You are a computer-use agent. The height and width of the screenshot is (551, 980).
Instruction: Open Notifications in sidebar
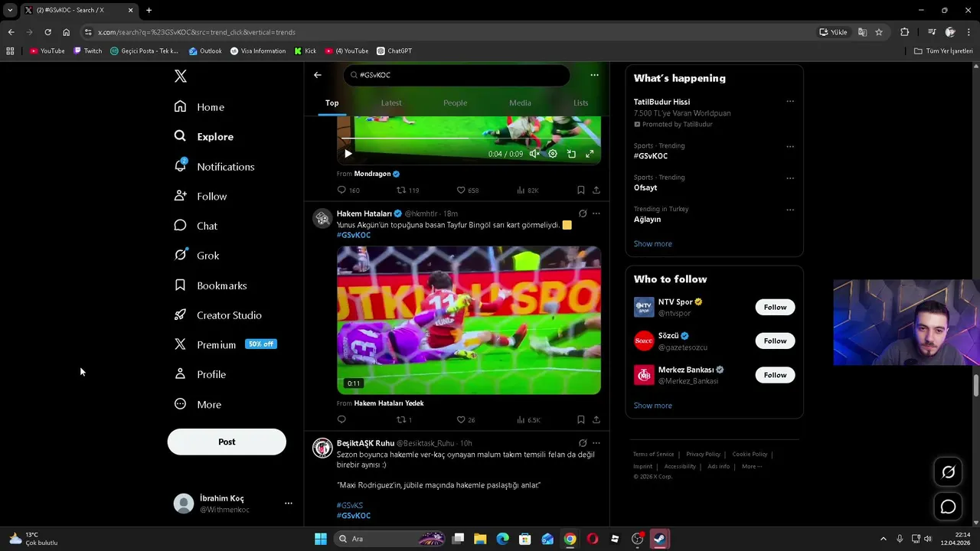214,166
